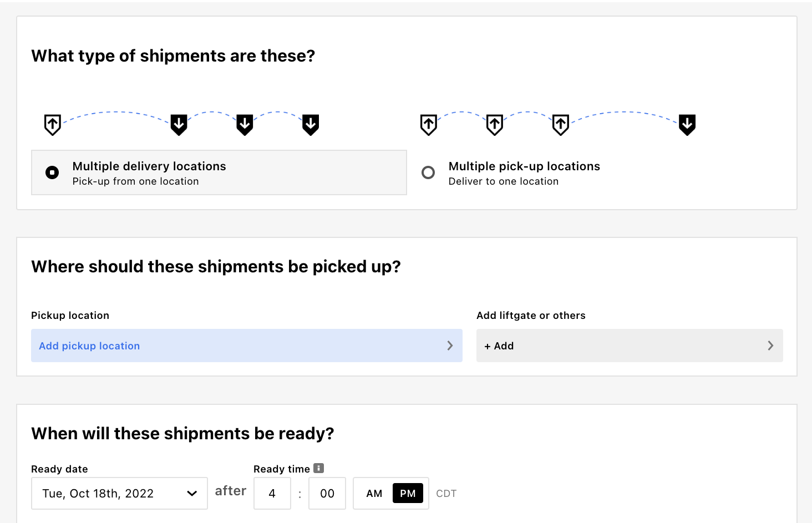
Task: Click the first pick-up arrow icon on left diagram
Action: coord(53,125)
